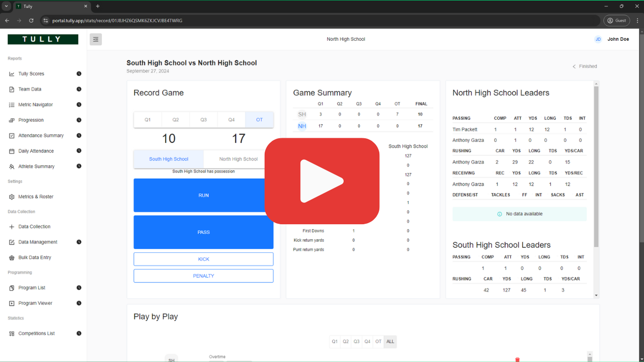Image resolution: width=644 pixels, height=362 pixels.
Task: Click clock badge next to Competitions List
Action: point(79,333)
